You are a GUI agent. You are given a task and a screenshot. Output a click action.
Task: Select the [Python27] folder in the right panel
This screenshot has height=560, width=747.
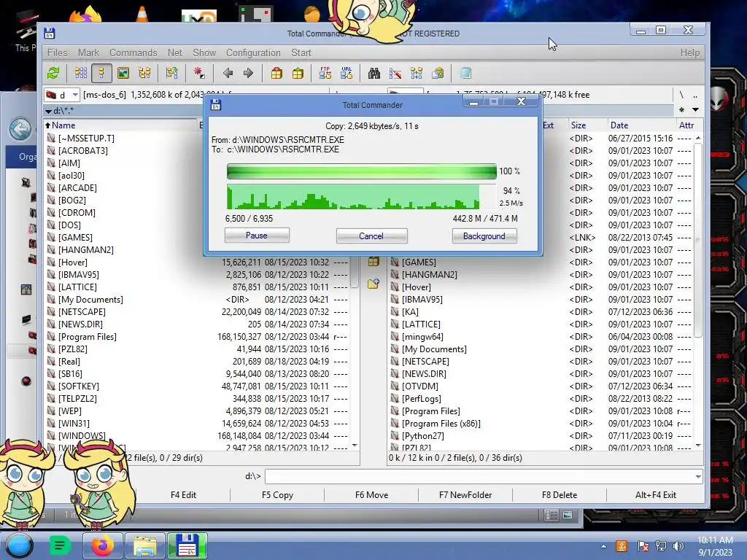click(423, 436)
